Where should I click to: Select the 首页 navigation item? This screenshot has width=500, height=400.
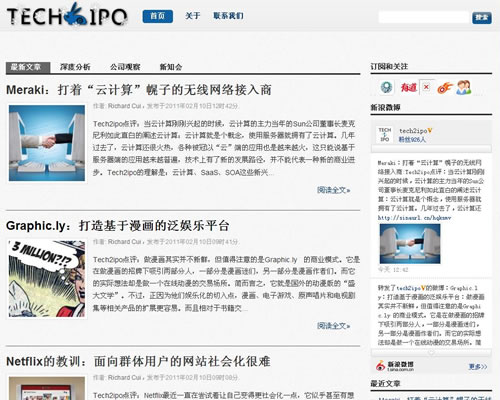pos(158,16)
